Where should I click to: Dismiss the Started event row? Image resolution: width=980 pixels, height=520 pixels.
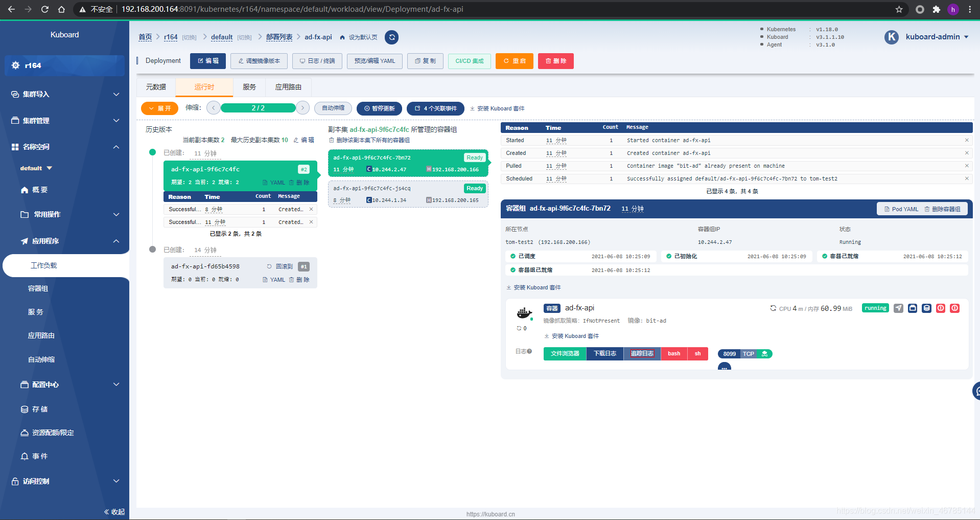[967, 140]
